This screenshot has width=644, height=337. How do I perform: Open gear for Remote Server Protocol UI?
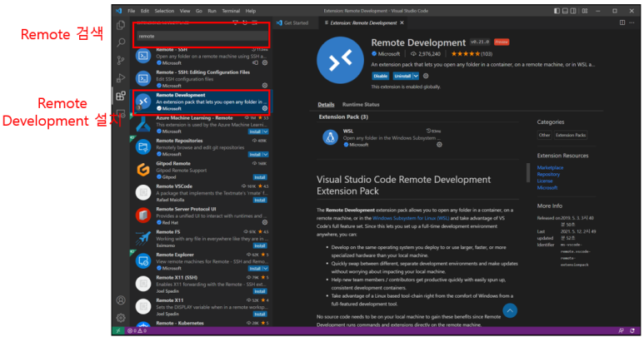coord(265,222)
